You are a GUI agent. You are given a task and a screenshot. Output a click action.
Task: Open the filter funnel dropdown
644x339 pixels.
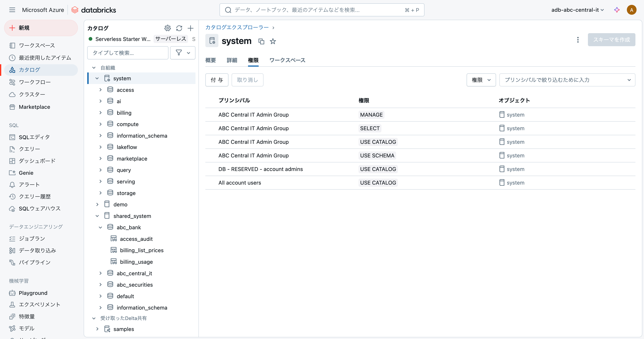[x=182, y=53]
